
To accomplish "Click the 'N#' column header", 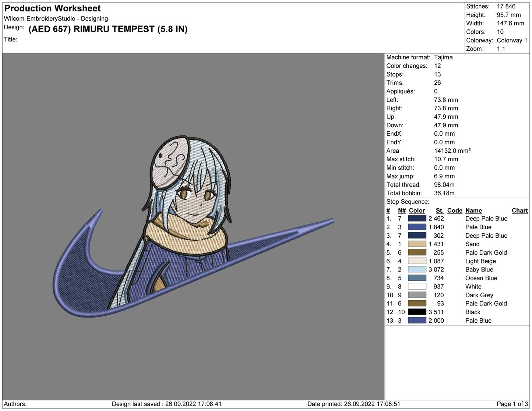I will [402, 210].
